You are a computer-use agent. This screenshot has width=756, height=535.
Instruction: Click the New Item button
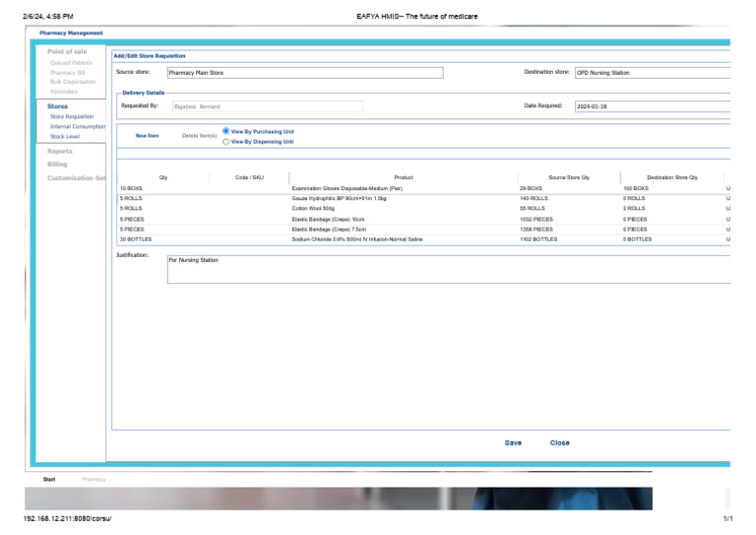point(147,136)
